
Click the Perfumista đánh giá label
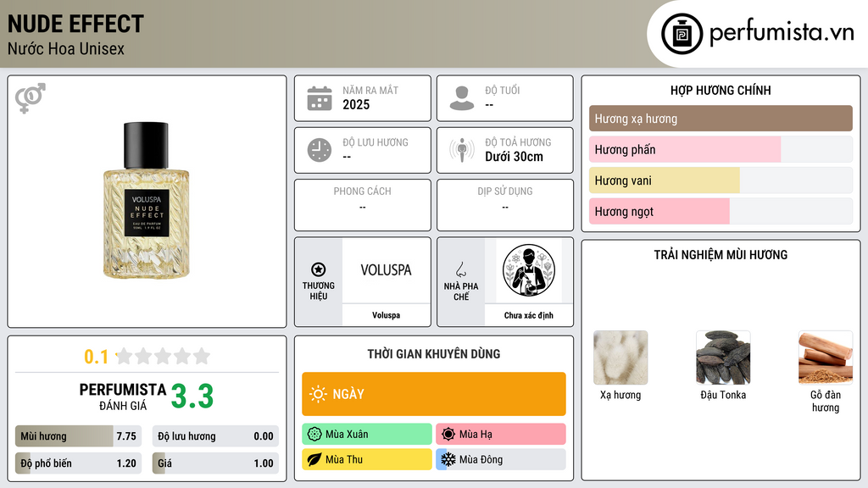coord(122,396)
